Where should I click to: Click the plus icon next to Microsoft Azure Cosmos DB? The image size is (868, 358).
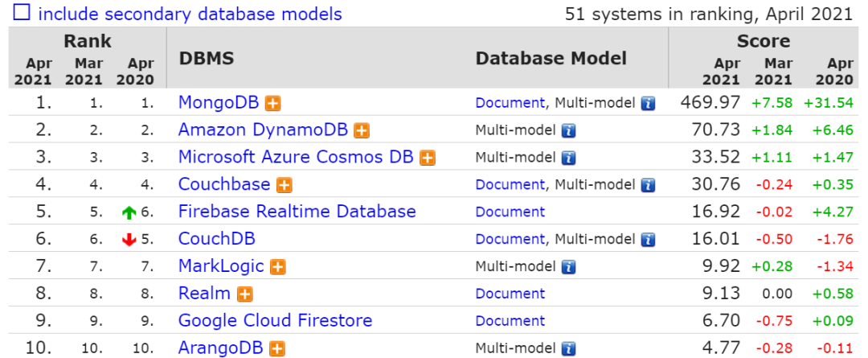click(x=428, y=158)
